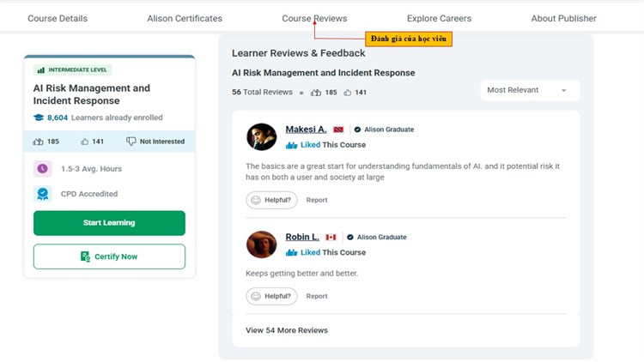The image size is (644, 362).
Task: Click smiley icon in Robin's Helpful button
Action: click(256, 296)
